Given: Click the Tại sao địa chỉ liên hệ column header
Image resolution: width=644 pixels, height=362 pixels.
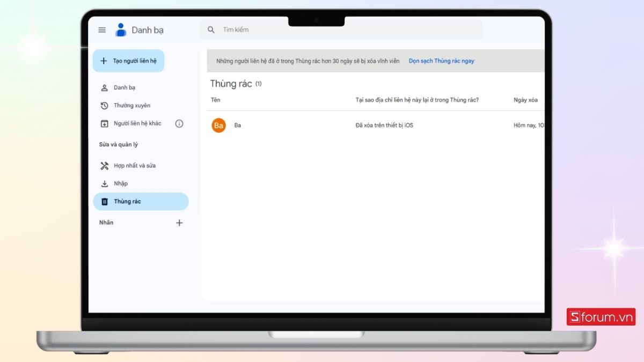Looking at the screenshot, I should point(417,100).
